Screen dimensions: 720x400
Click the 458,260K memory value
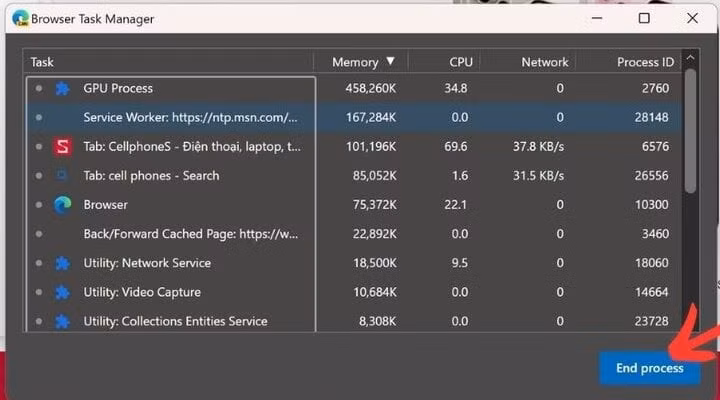click(x=371, y=88)
